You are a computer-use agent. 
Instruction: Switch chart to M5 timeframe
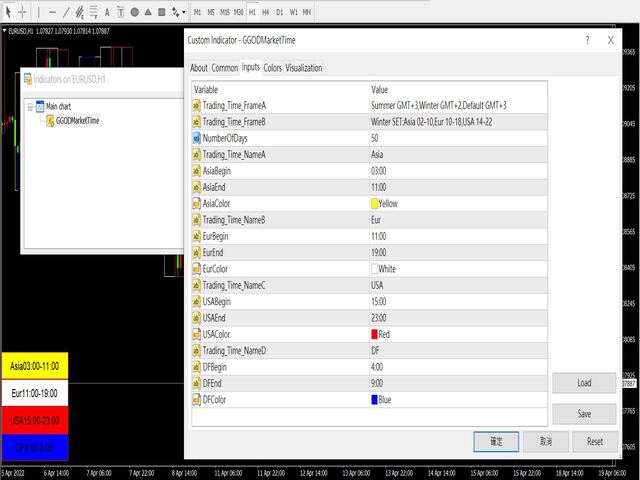click(211, 12)
